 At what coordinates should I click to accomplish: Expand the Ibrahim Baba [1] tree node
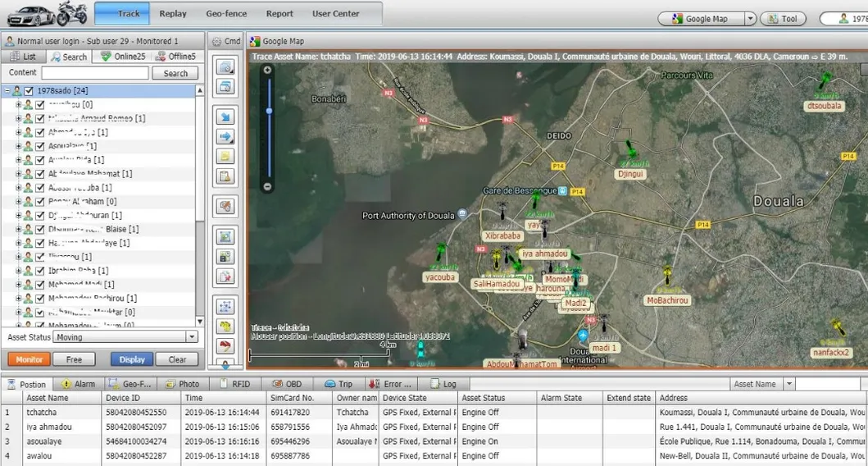(x=18, y=271)
